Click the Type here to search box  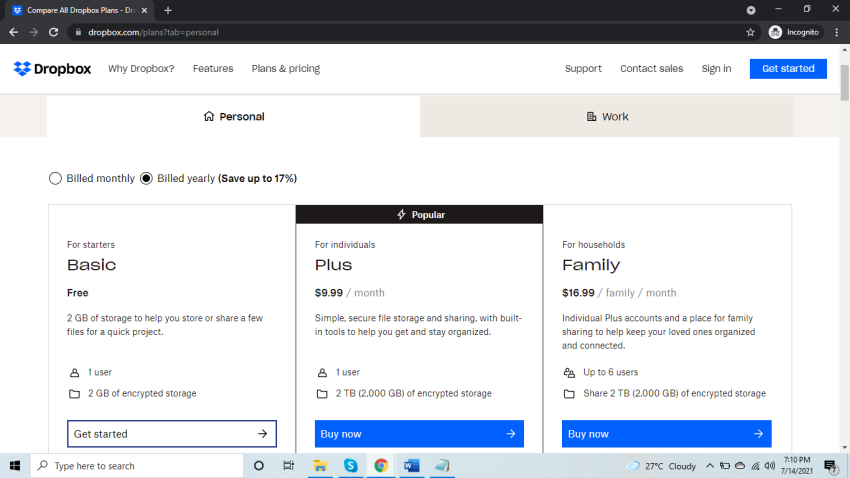pos(137,466)
